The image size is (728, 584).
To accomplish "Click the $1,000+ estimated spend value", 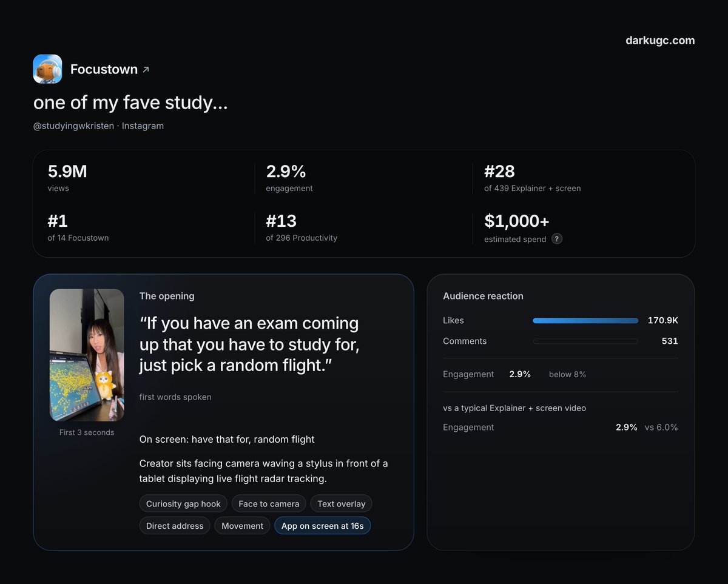I will (x=517, y=221).
